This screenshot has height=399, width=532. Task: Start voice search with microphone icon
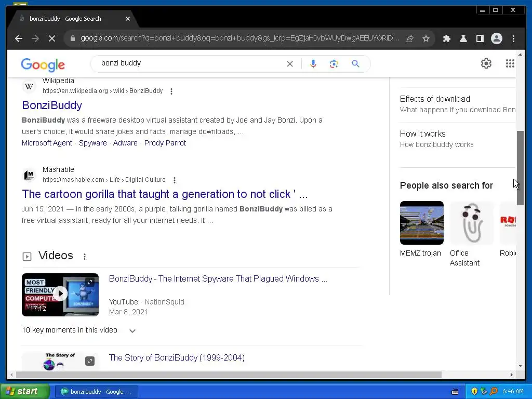pos(313,64)
